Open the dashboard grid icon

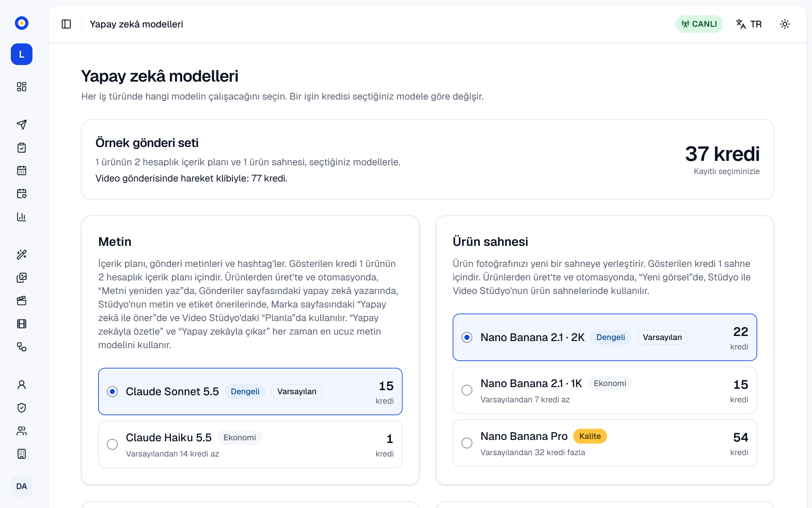click(22, 87)
